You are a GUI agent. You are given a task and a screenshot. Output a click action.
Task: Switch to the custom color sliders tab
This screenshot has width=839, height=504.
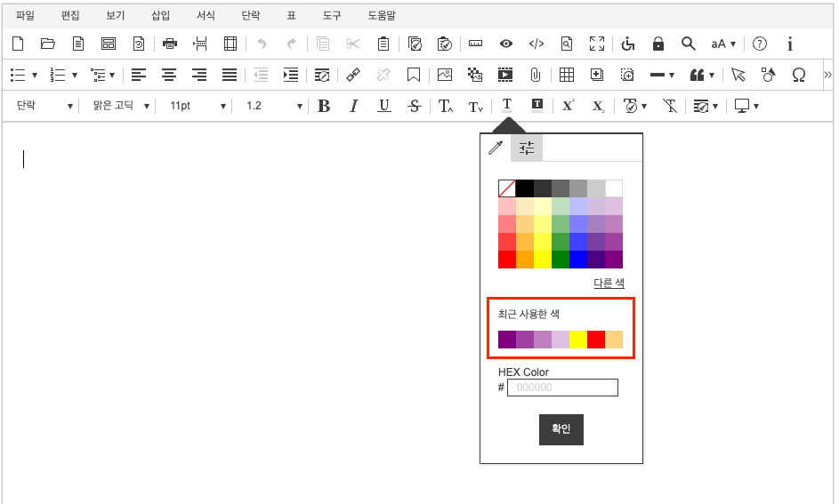point(527,148)
